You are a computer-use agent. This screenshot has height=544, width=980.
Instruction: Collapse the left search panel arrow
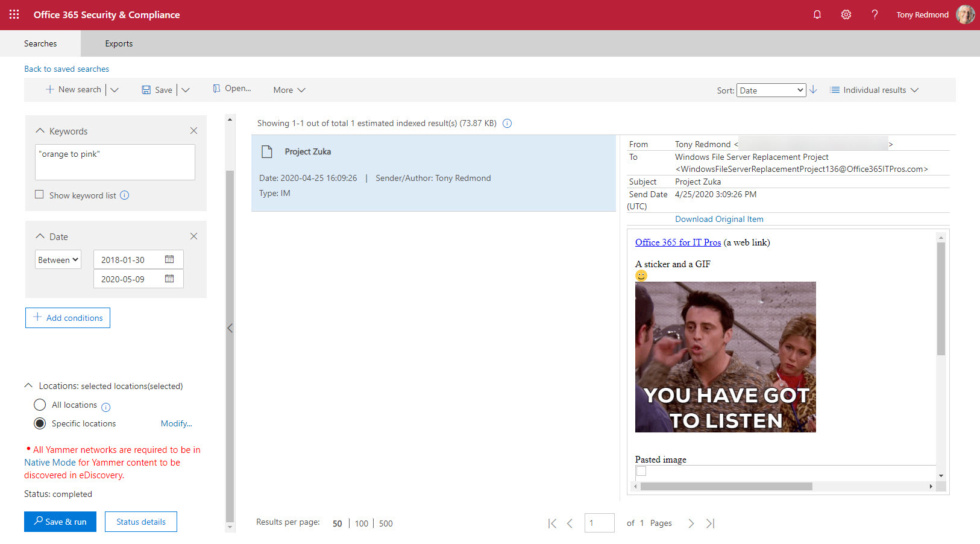(x=230, y=329)
